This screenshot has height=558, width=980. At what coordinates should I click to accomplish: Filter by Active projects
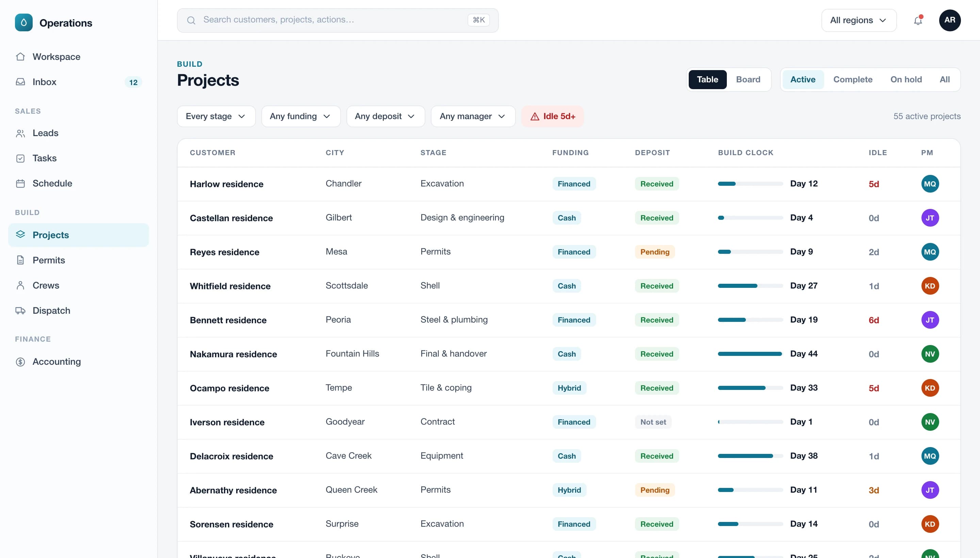[803, 80]
